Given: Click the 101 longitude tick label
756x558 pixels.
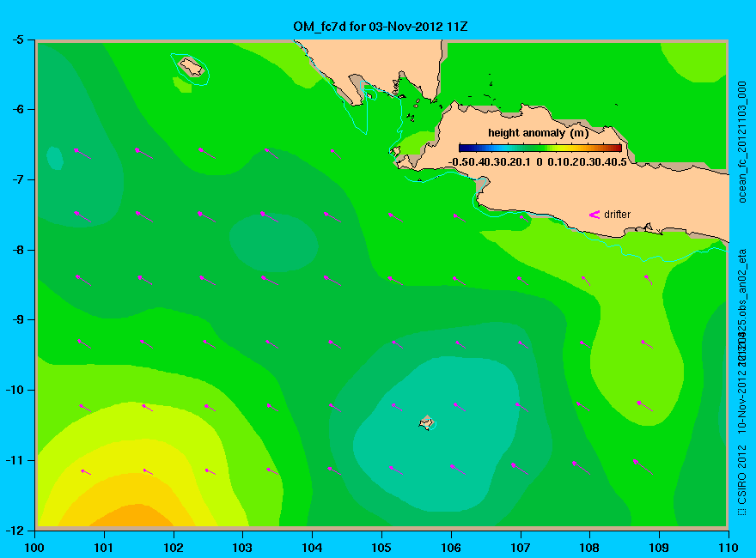Looking at the screenshot, I should click(x=104, y=548).
